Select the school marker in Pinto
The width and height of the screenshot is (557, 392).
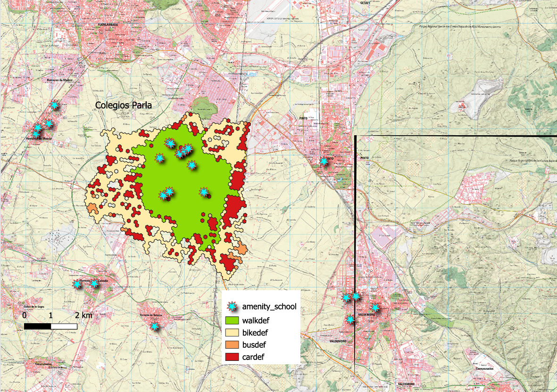[324, 161]
